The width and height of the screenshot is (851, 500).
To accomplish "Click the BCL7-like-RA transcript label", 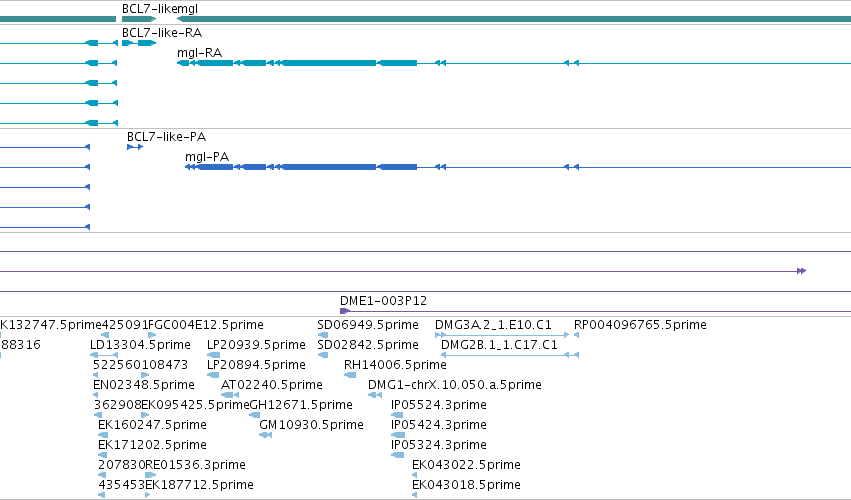I will 162,33.
